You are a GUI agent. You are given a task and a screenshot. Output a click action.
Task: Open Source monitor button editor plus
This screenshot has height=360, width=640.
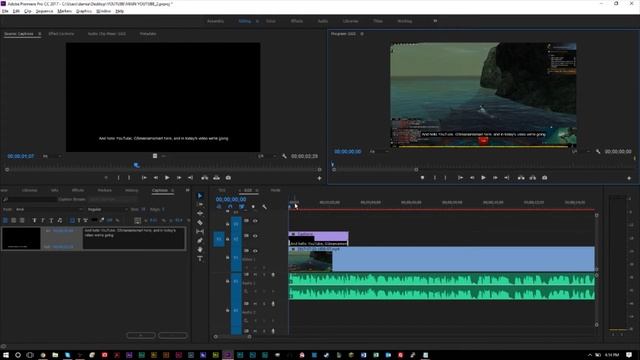[320, 178]
